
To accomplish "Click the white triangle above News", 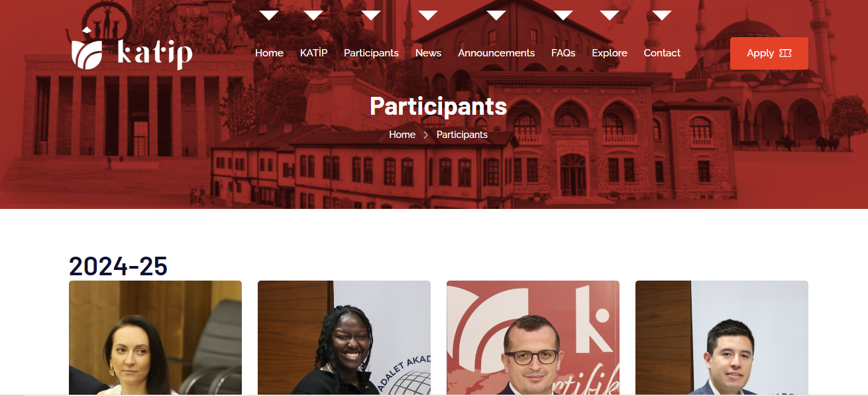I will pyautogui.click(x=428, y=15).
